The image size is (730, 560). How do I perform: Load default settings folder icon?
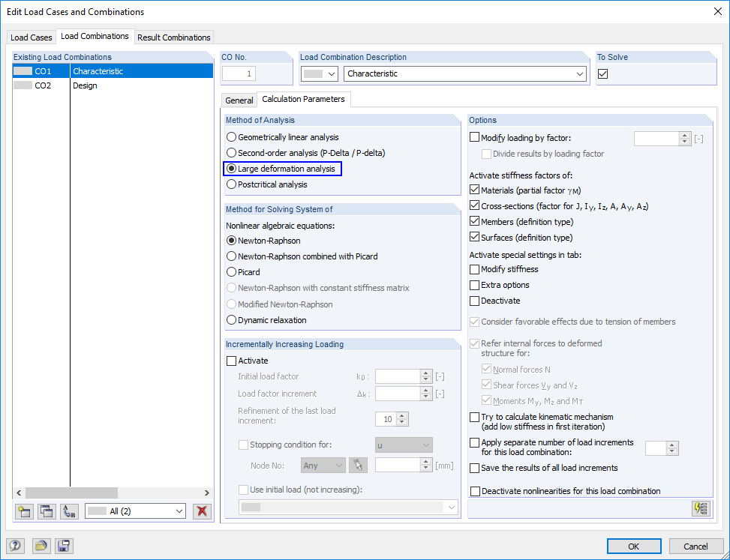click(41, 546)
